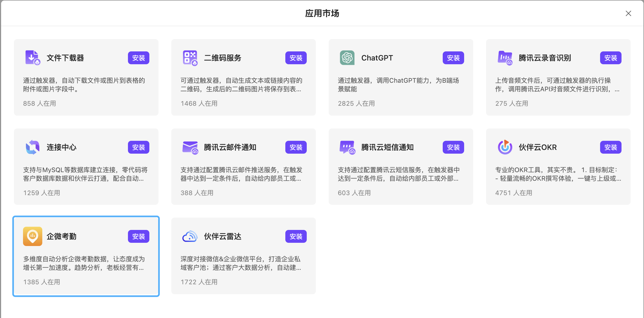Click the 连接中心 MySQL description text

tap(85, 174)
